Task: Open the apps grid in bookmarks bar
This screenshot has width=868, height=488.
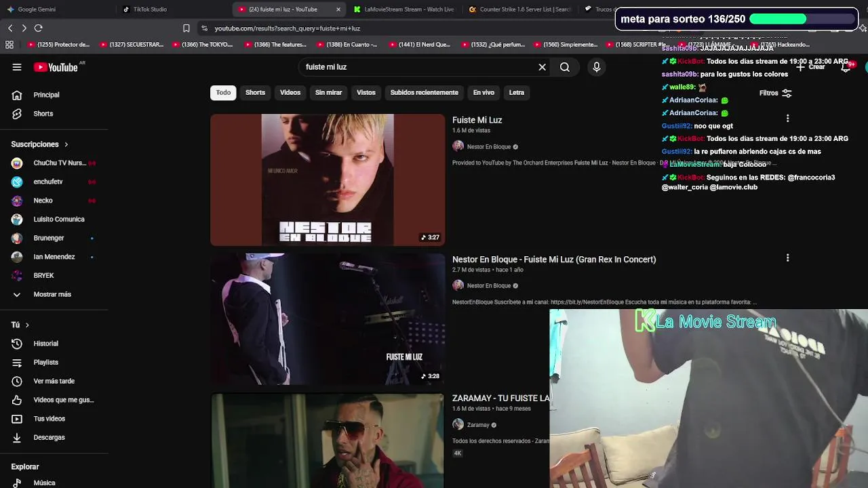Action: point(9,45)
